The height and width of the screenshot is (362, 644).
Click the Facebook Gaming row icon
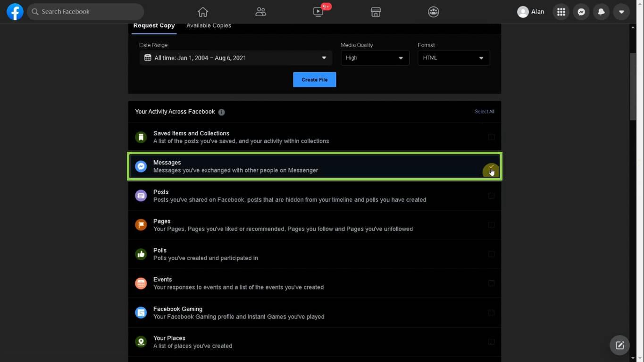(x=141, y=313)
